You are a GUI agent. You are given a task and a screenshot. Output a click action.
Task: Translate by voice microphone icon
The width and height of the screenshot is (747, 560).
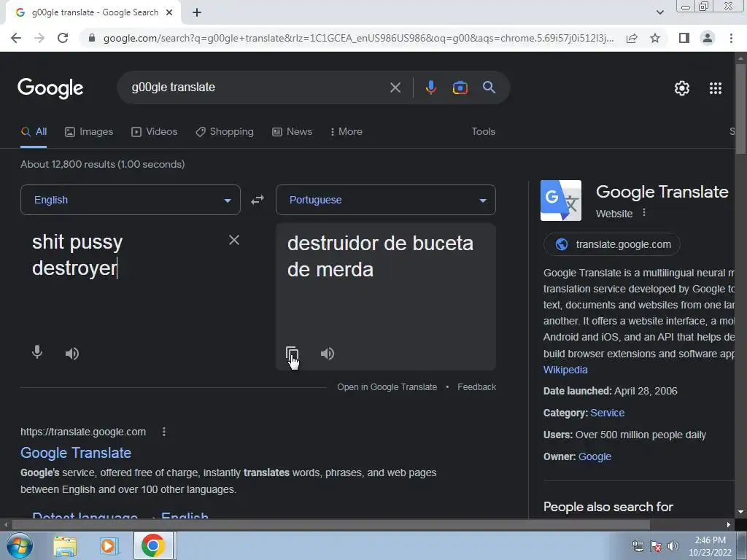(37, 353)
